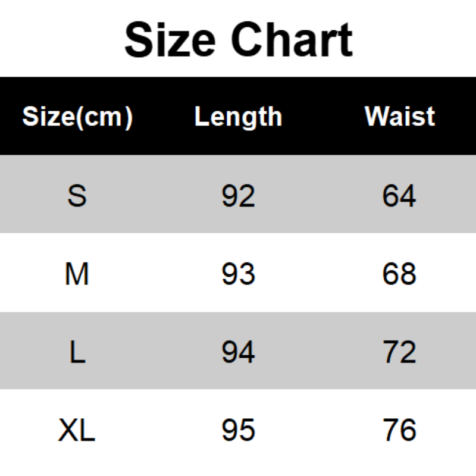
Task: Click the XL size label
Action: coord(77,430)
